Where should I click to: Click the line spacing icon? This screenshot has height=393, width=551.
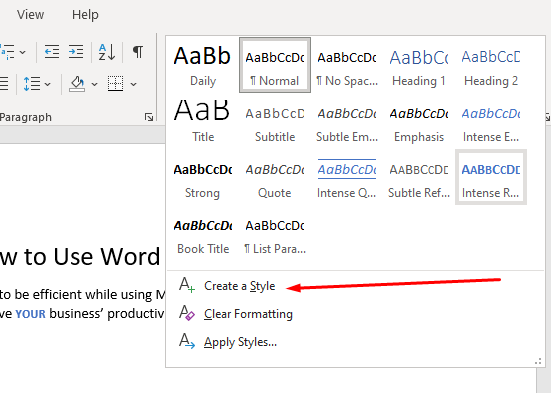32,84
